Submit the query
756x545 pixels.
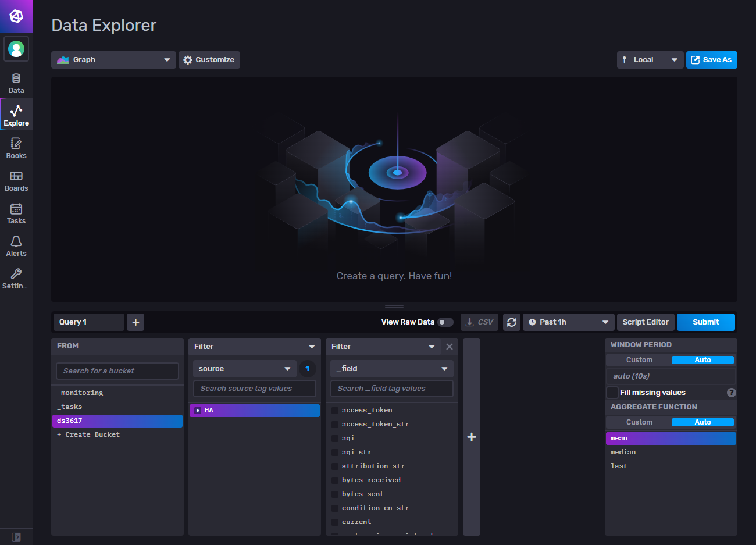click(706, 322)
